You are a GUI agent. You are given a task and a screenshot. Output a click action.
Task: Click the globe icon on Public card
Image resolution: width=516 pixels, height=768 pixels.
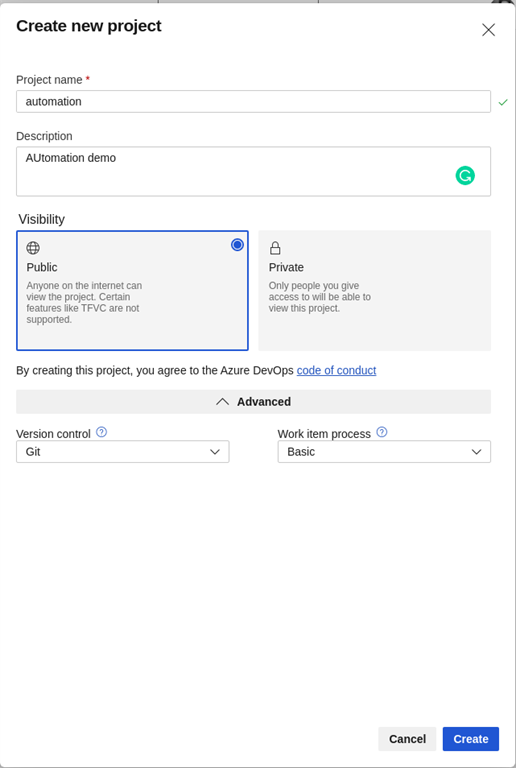[33, 248]
